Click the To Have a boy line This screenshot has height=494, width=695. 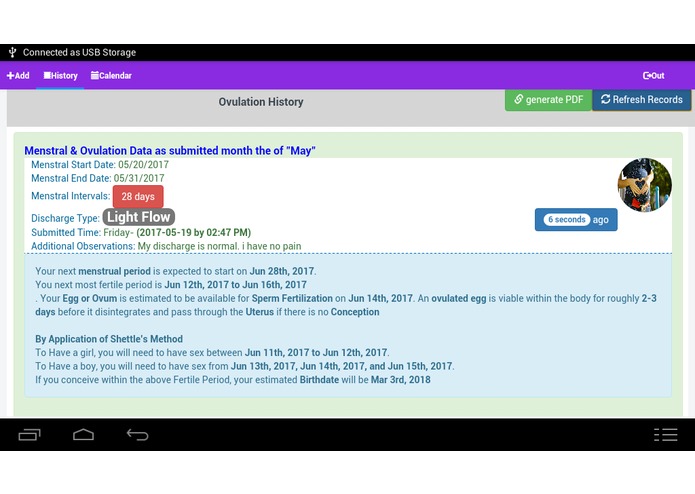[x=245, y=366]
